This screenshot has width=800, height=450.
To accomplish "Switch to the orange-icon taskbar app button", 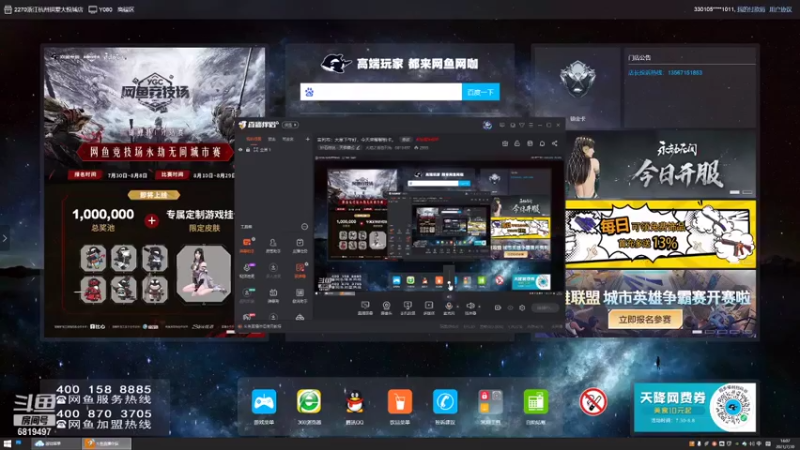I will (x=107, y=443).
